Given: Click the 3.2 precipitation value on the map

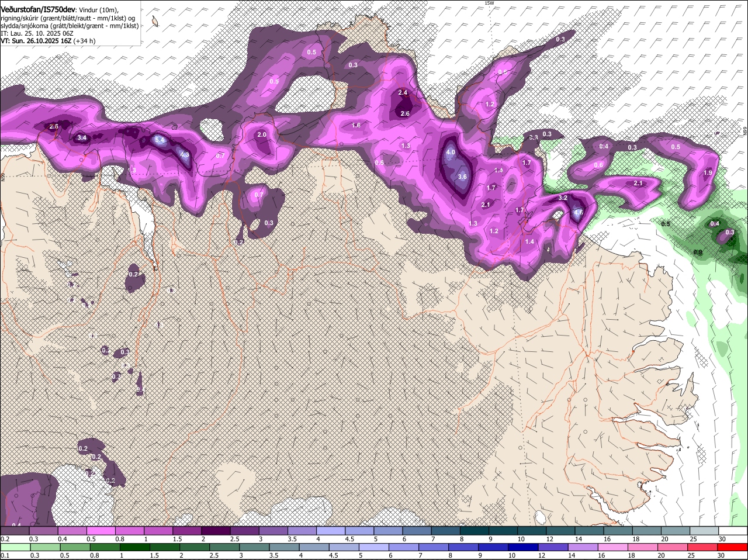Looking at the screenshot, I should click(563, 198).
